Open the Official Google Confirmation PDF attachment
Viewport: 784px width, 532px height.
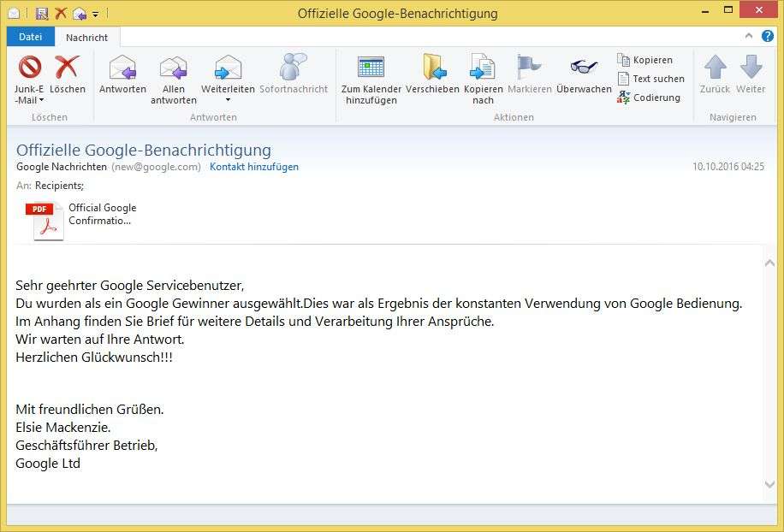80,220
